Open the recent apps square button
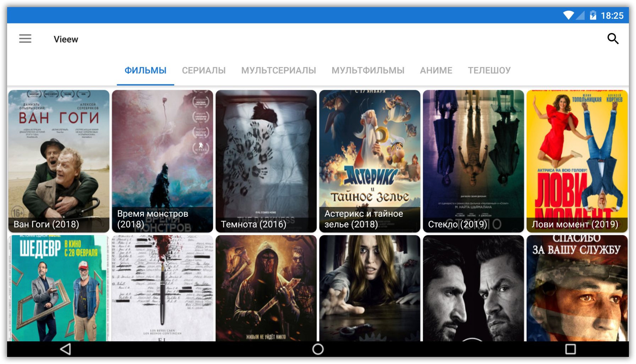636x364 pixels. point(570,349)
